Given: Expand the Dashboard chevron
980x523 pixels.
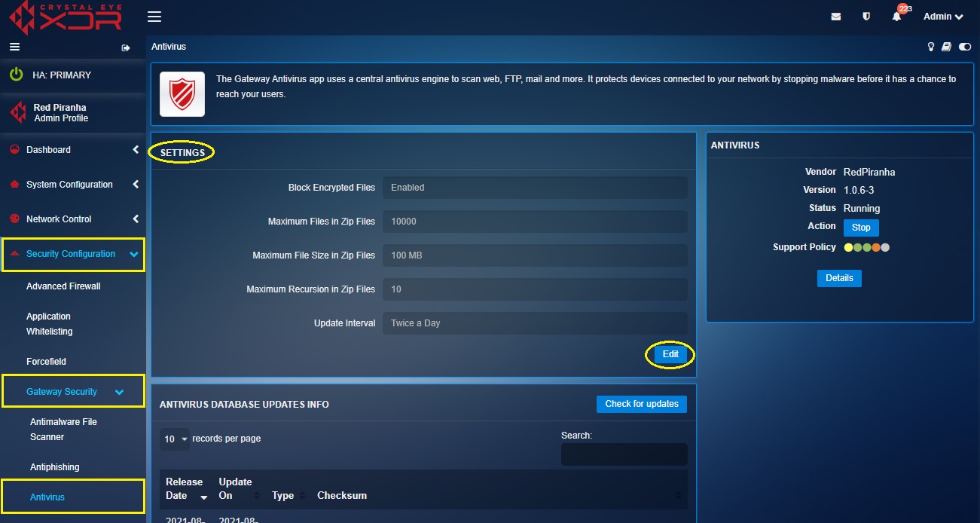Looking at the screenshot, I should pyautogui.click(x=136, y=150).
